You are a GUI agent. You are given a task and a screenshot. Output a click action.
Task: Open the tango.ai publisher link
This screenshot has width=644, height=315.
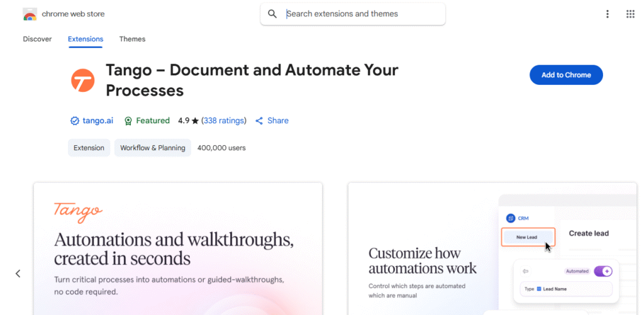tap(97, 121)
